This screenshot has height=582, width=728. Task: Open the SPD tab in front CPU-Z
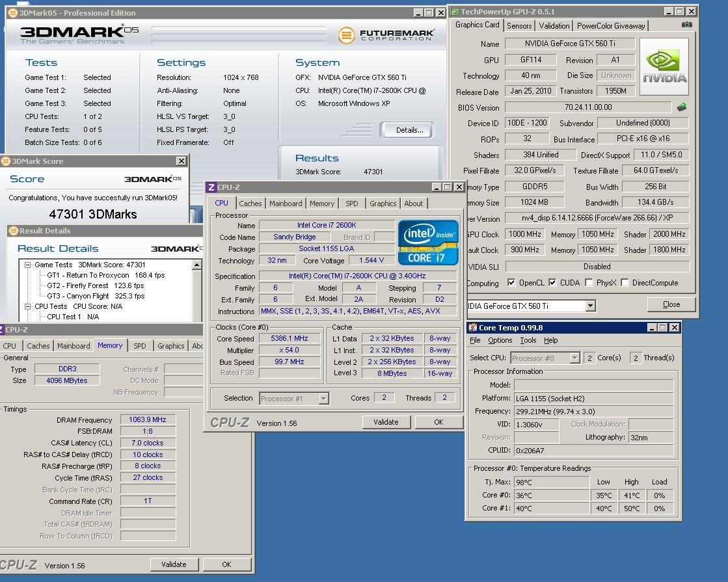(351, 204)
